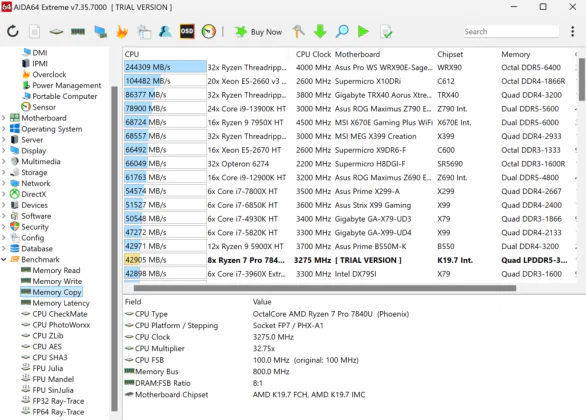Expand the DirectX tree node

click(x=4, y=194)
